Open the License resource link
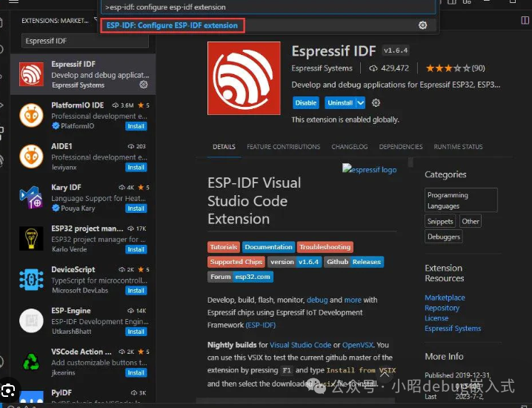Screen dimensions: 532x408 click(x=436, y=318)
